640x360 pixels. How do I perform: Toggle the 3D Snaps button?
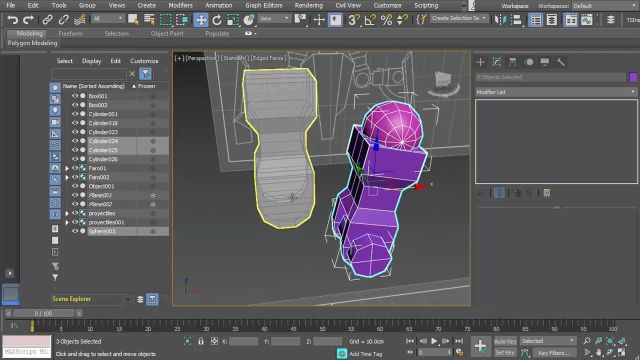pyautogui.click(x=353, y=20)
